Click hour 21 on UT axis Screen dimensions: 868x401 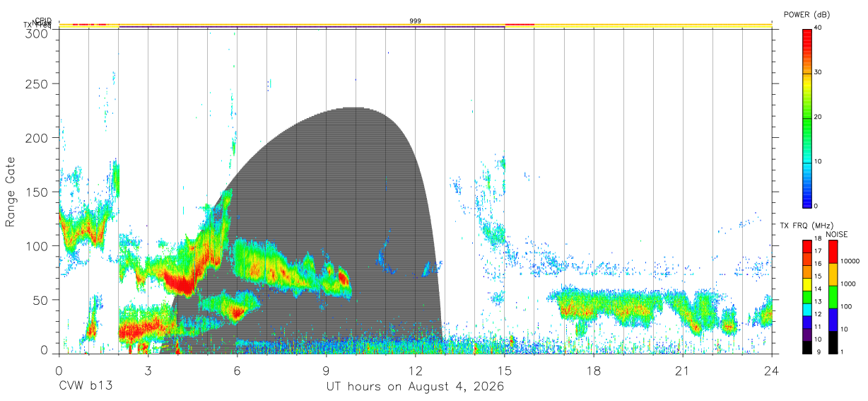pos(683,370)
